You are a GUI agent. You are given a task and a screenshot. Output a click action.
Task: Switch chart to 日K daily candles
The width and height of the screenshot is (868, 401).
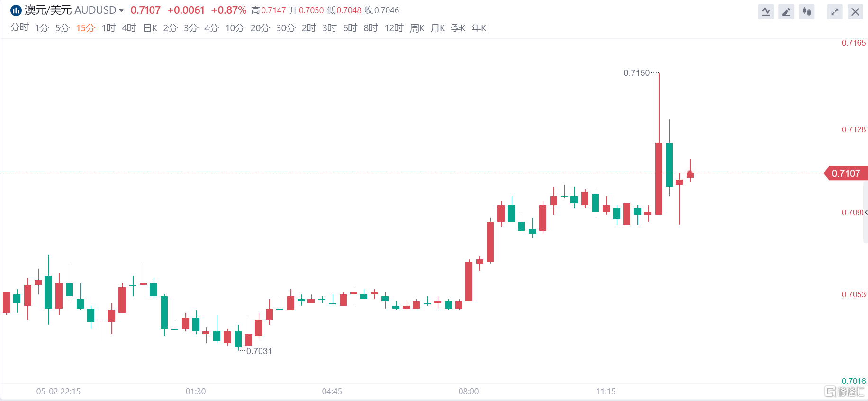click(x=150, y=28)
